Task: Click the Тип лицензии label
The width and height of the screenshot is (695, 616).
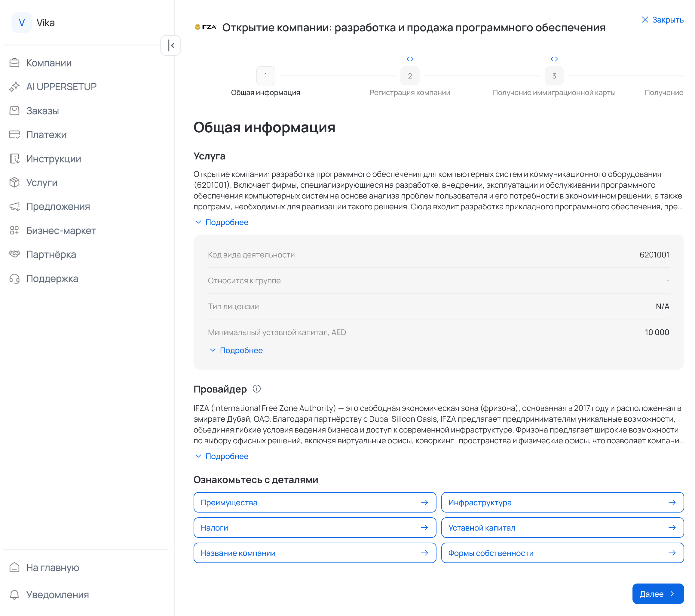Action: [233, 306]
